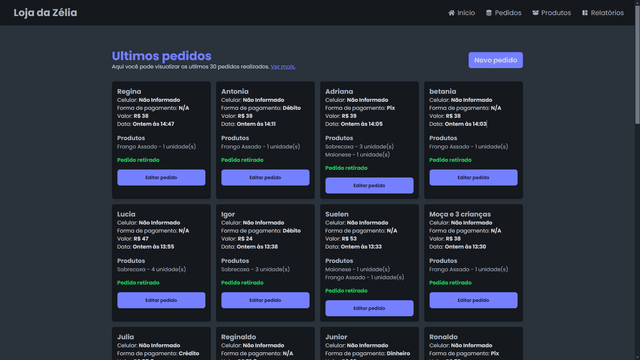Click the name Igor
This screenshot has height=360, width=640.
[228, 214]
